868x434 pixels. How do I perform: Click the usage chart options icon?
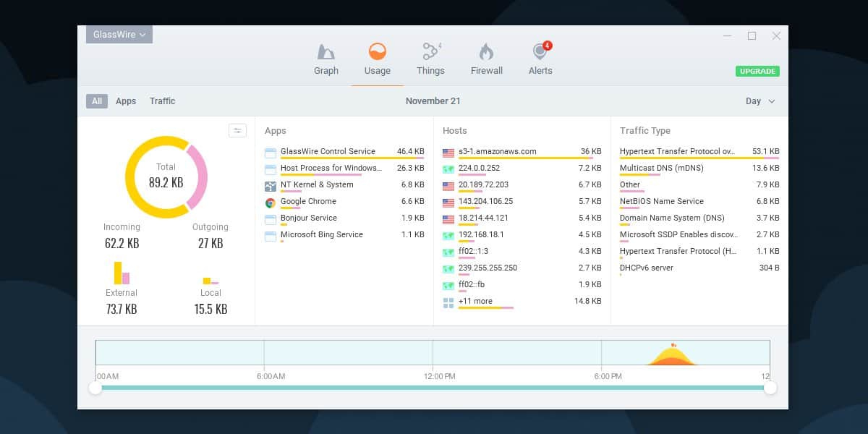coord(237,130)
